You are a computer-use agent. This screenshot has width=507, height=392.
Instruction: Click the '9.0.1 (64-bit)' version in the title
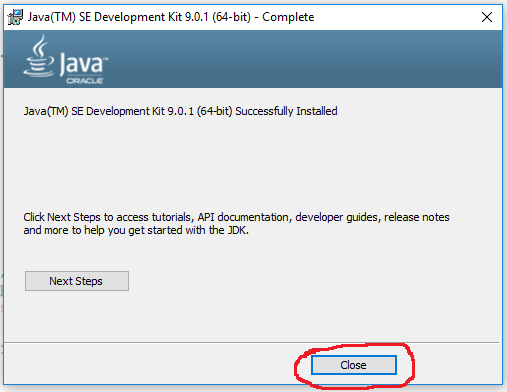[218, 17]
